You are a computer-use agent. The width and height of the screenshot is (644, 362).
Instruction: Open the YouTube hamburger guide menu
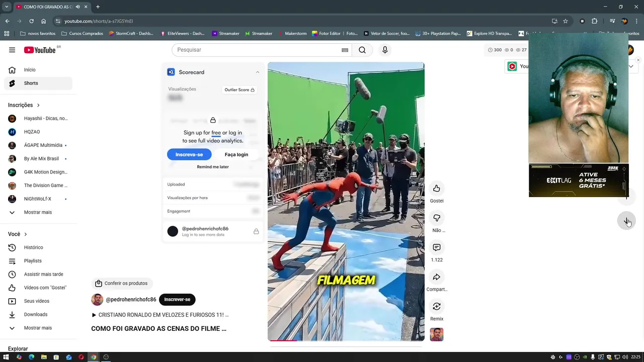tap(12, 50)
